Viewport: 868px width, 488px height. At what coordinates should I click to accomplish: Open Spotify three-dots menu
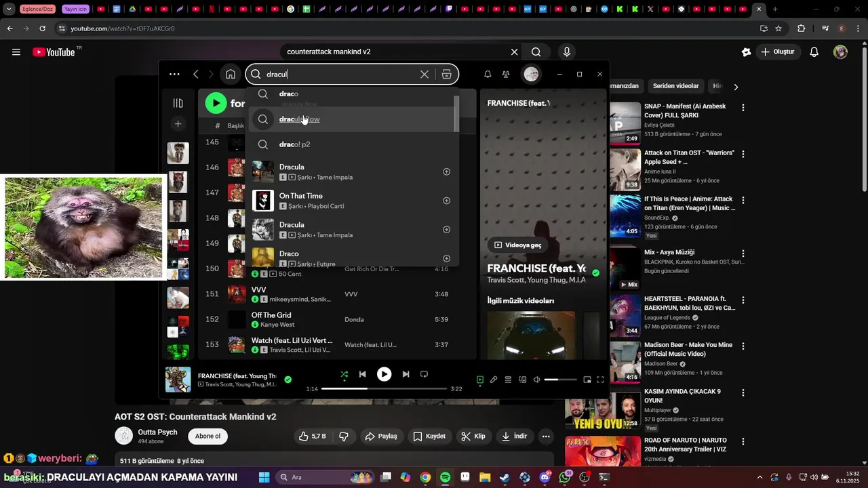174,75
